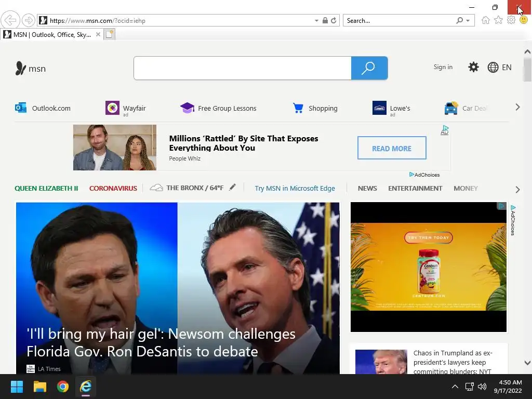Open a new tab button
This screenshot has width=532, height=399.
(x=109, y=34)
